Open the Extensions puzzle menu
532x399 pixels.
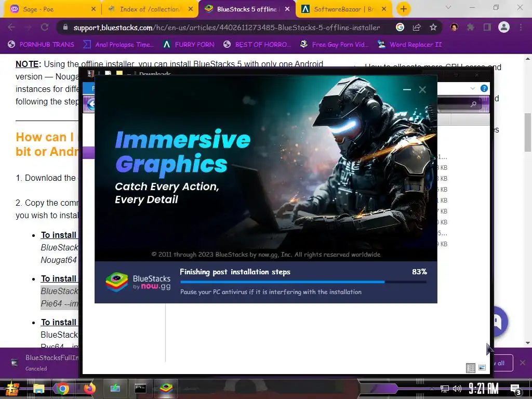tap(471, 28)
